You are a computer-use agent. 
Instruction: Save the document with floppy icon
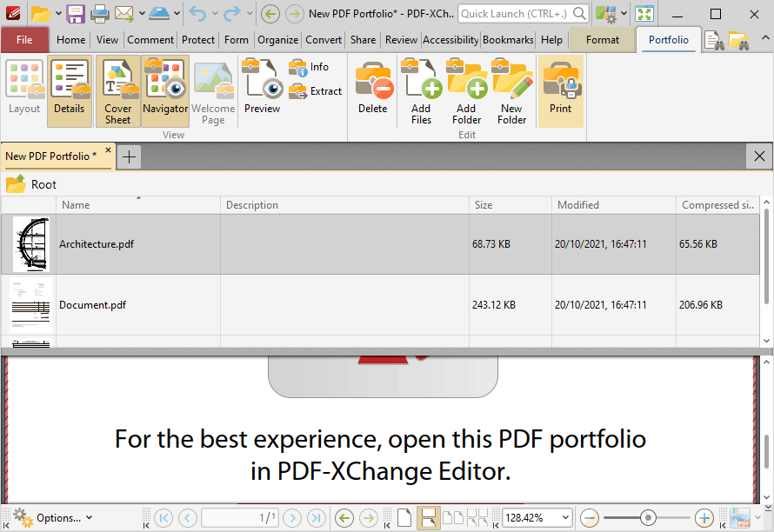coord(76,14)
